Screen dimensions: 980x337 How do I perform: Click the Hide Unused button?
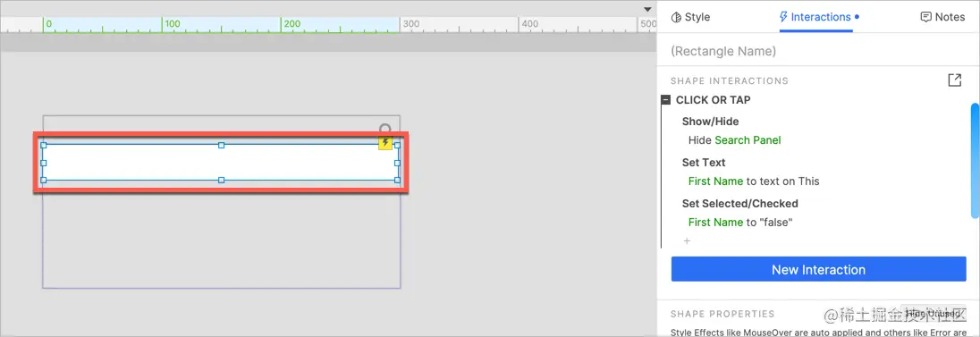coord(933,313)
